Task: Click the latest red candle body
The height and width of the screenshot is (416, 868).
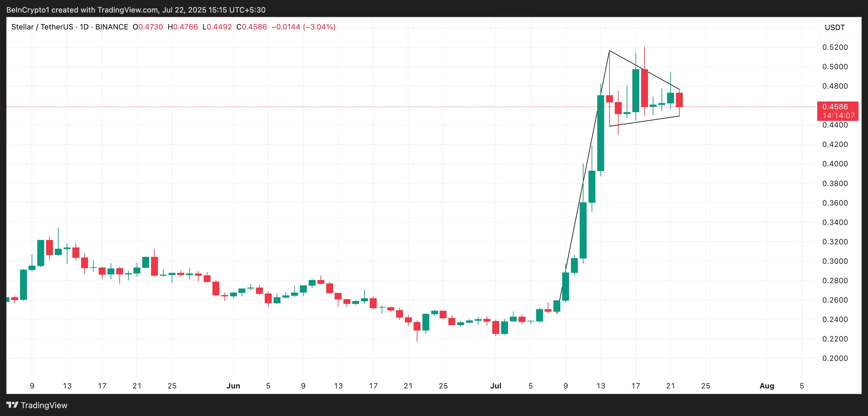Action: [679, 100]
